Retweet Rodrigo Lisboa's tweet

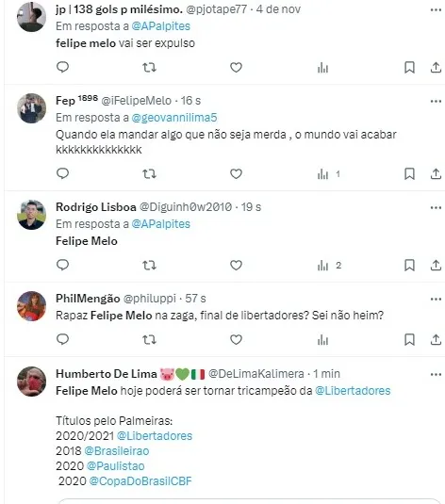coord(149,265)
